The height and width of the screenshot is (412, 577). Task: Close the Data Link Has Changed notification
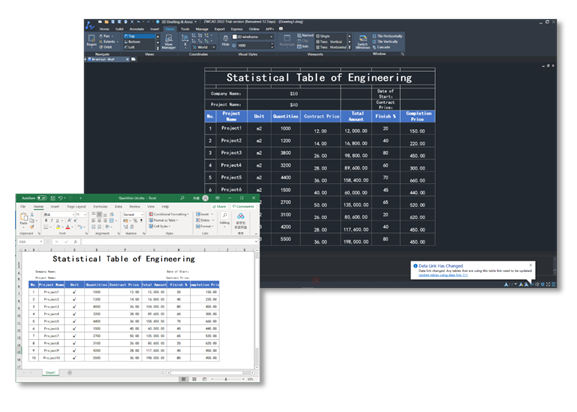click(x=531, y=265)
